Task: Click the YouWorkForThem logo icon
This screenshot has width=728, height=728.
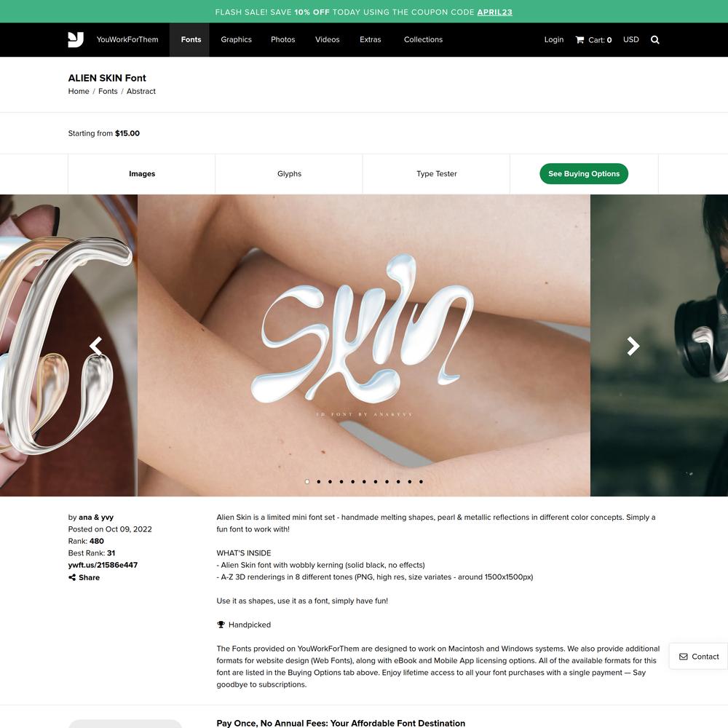Action: [76, 39]
